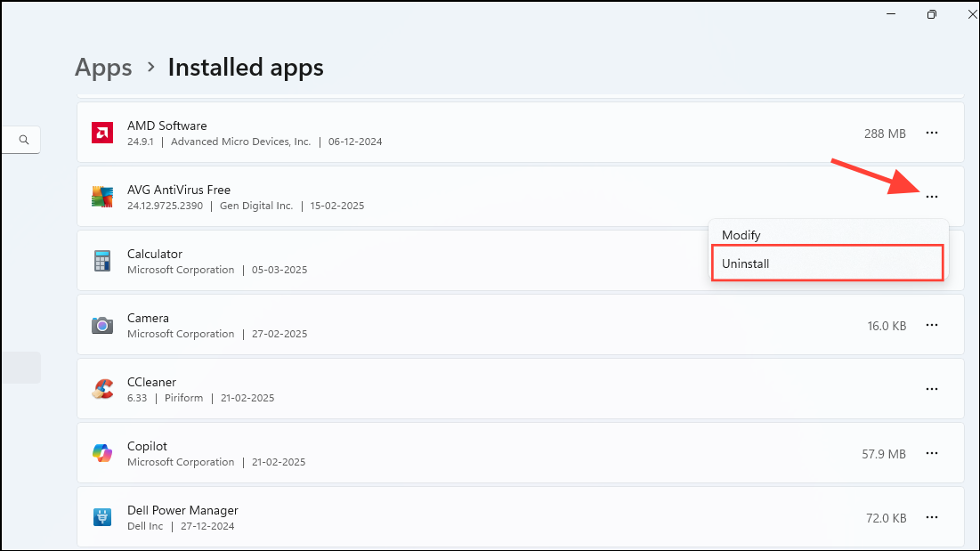Click the Camera app icon
This screenshot has height=551, width=980.
(x=102, y=325)
